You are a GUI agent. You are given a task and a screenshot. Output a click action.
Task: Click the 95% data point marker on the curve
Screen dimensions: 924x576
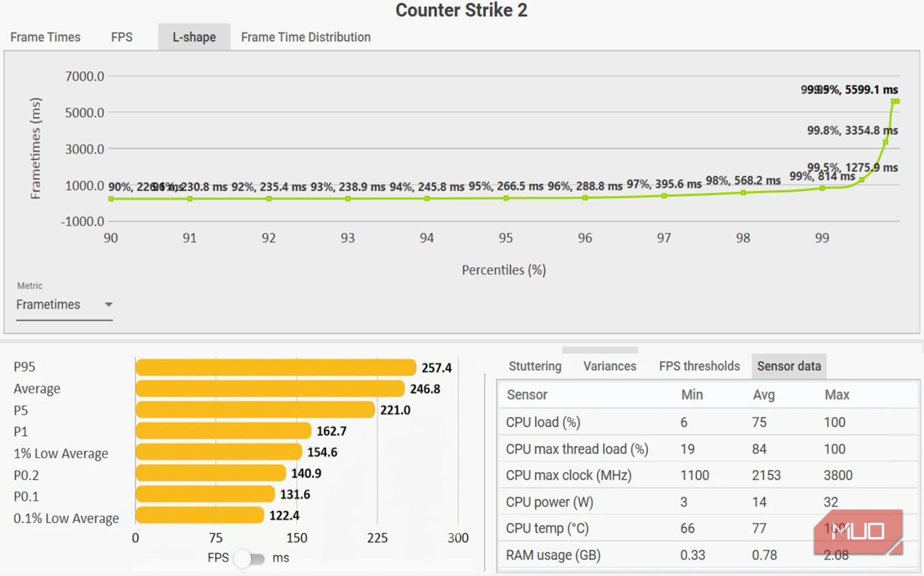[506, 198]
